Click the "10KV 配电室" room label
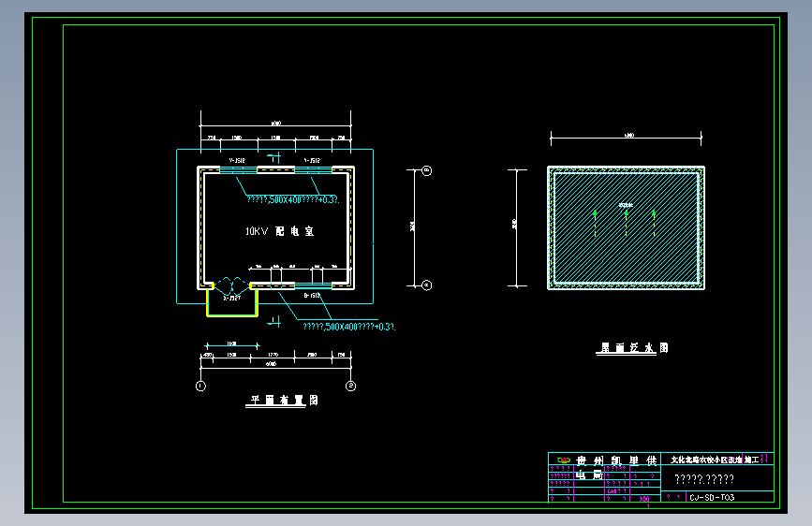The width and height of the screenshot is (812, 526). point(280,231)
